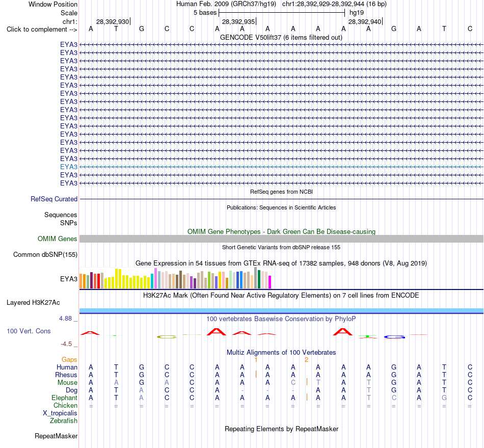The height and width of the screenshot is (448, 484).
Task: Click the pink bar near 'Gene Expression' start
Action: click(x=155, y=278)
